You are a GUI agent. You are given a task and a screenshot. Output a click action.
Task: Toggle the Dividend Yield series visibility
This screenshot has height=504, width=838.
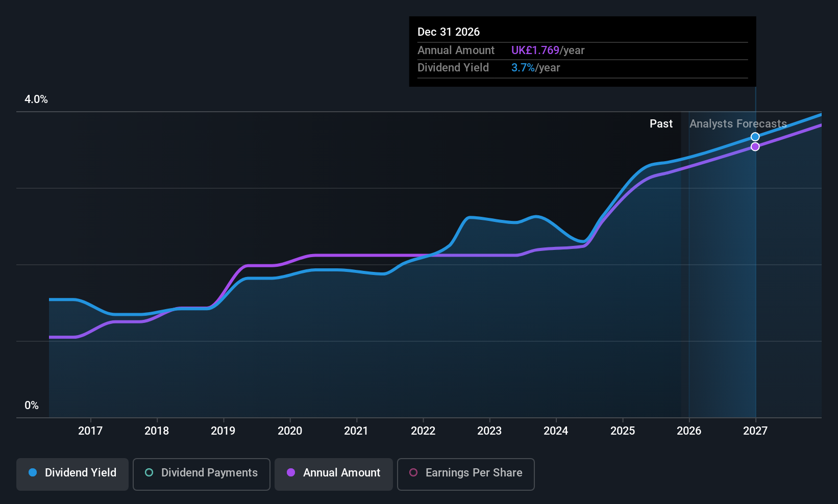tap(72, 473)
